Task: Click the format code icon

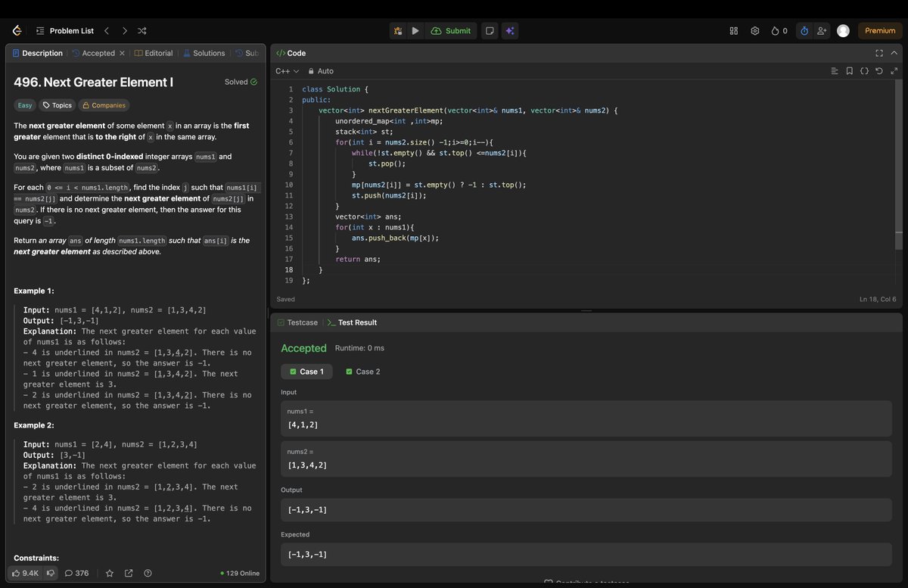Action: pos(835,71)
